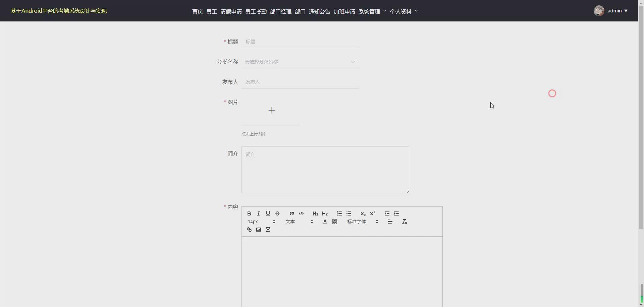
Task: Apply italic formatting
Action: pos(259,213)
